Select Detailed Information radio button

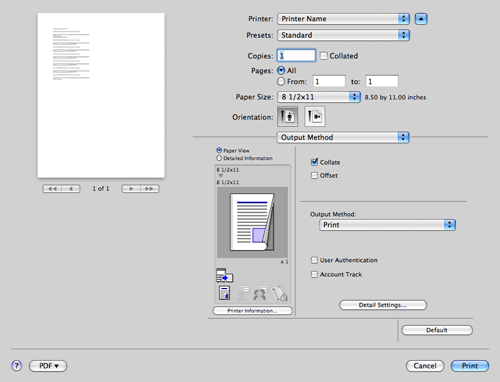click(x=219, y=158)
